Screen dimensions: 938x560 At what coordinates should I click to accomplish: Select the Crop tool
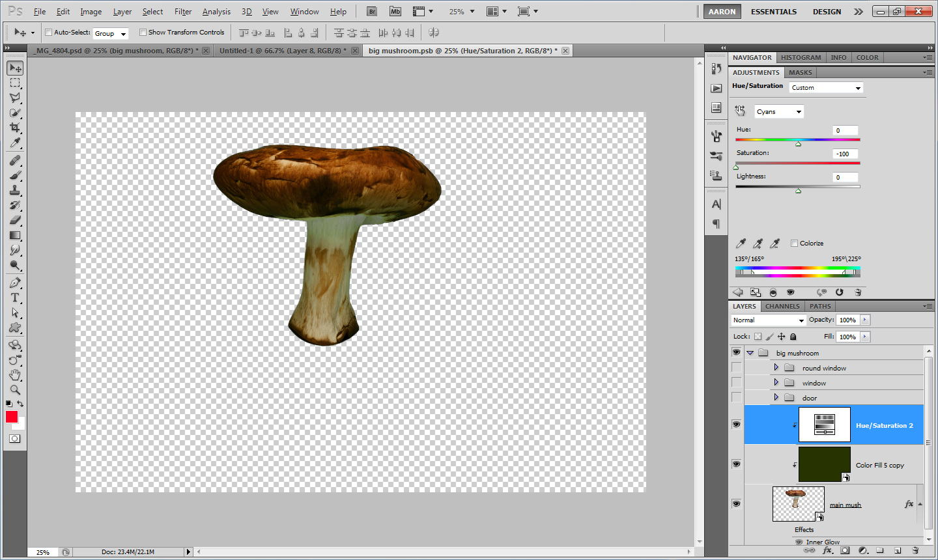pos(15,128)
